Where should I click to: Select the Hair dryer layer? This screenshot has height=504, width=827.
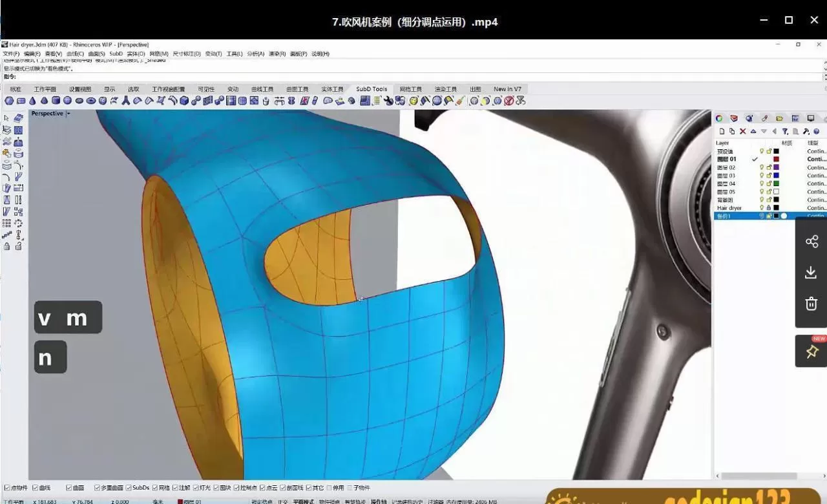point(729,208)
